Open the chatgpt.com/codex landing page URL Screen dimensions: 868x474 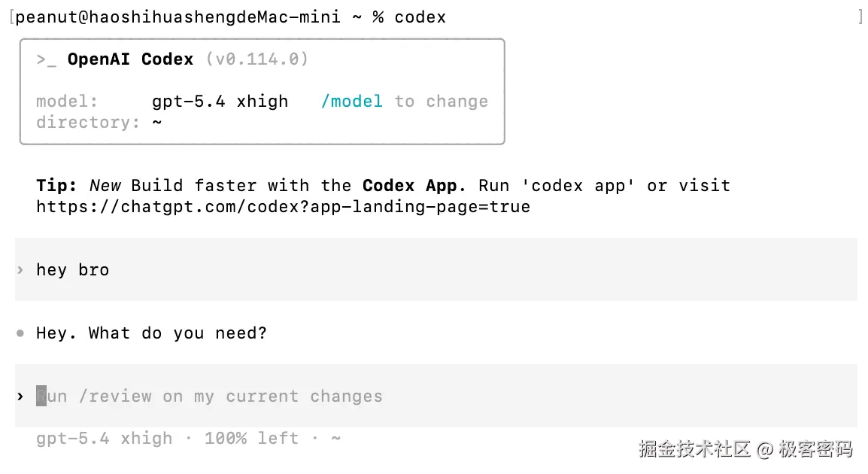coord(283,207)
